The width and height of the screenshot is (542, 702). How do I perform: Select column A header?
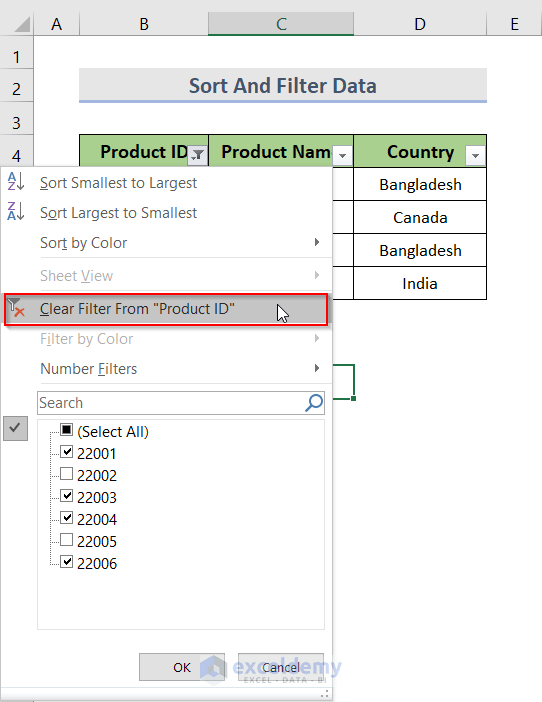tap(56, 24)
